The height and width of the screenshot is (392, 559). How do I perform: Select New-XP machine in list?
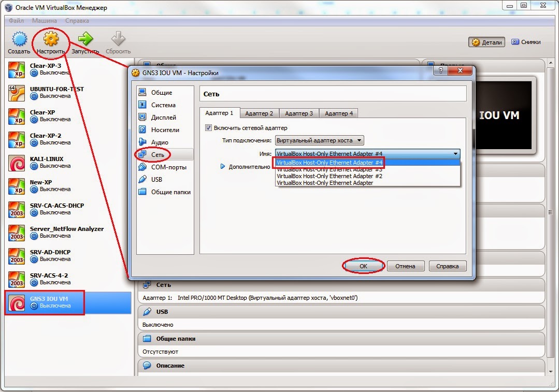point(68,186)
